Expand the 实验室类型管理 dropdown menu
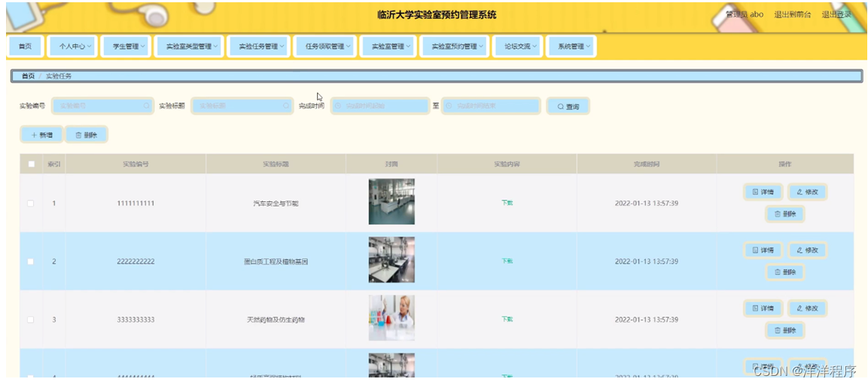Screen dimensions: 868x385 tap(189, 47)
